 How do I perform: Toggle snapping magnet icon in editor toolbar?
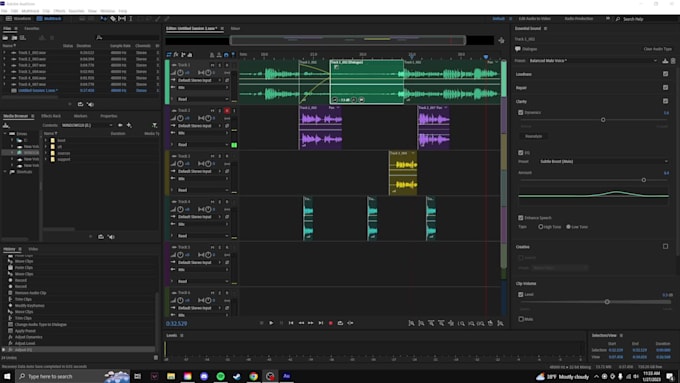click(226, 55)
